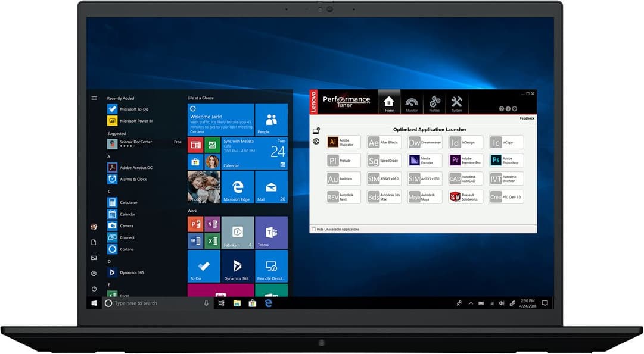Open Dynamics 365 tile in Start menu
This screenshot has width=644, height=354.
tap(237, 267)
